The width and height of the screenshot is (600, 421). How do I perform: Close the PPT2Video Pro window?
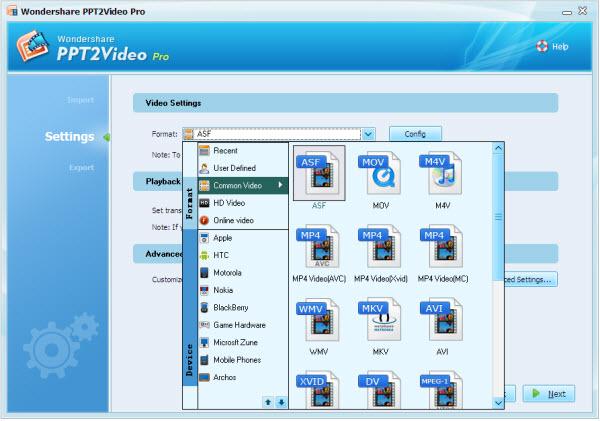click(x=582, y=11)
